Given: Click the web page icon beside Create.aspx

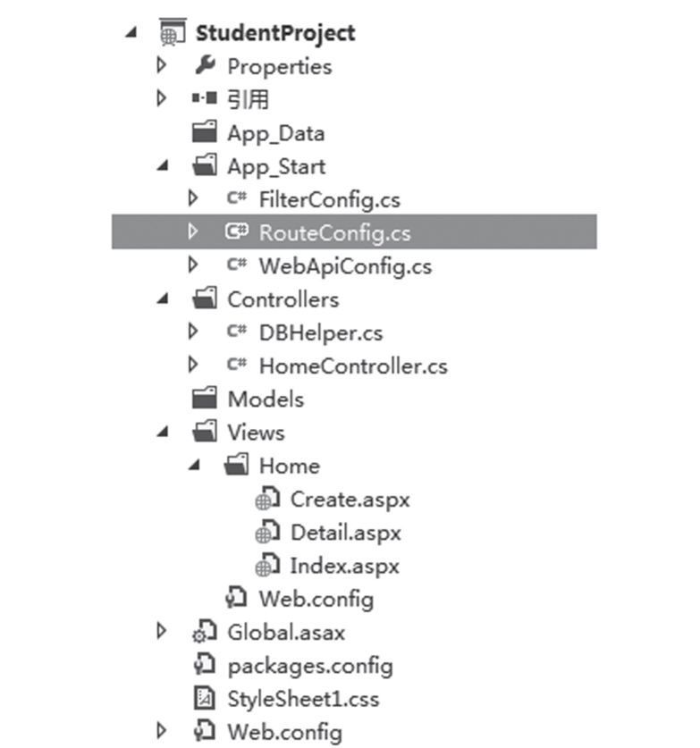Looking at the screenshot, I should [x=267, y=499].
